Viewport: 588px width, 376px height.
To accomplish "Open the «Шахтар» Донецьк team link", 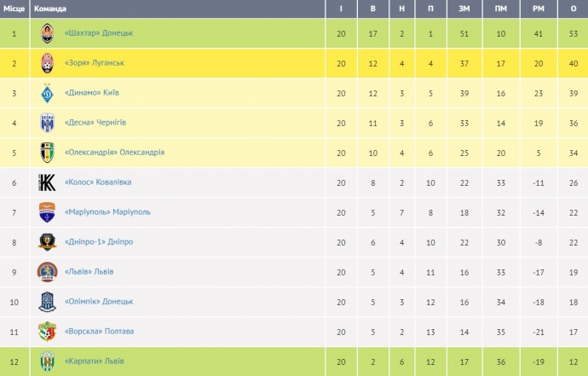I will pyautogui.click(x=99, y=33).
